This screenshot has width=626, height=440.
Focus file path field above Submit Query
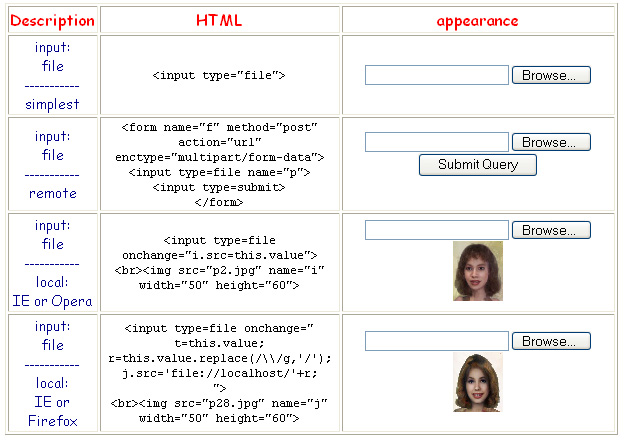pos(437,142)
